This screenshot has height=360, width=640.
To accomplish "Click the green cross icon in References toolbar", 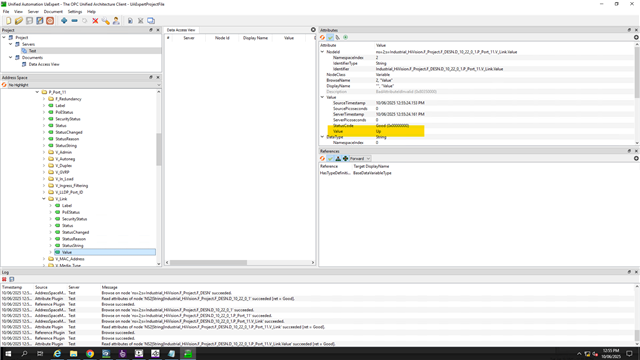I will click(x=345, y=158).
